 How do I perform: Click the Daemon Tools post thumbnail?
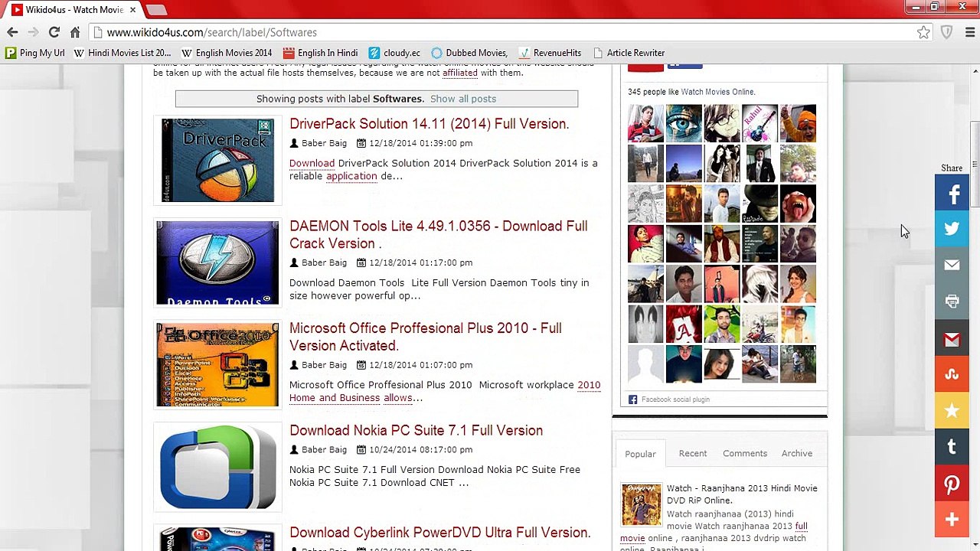pyautogui.click(x=218, y=263)
